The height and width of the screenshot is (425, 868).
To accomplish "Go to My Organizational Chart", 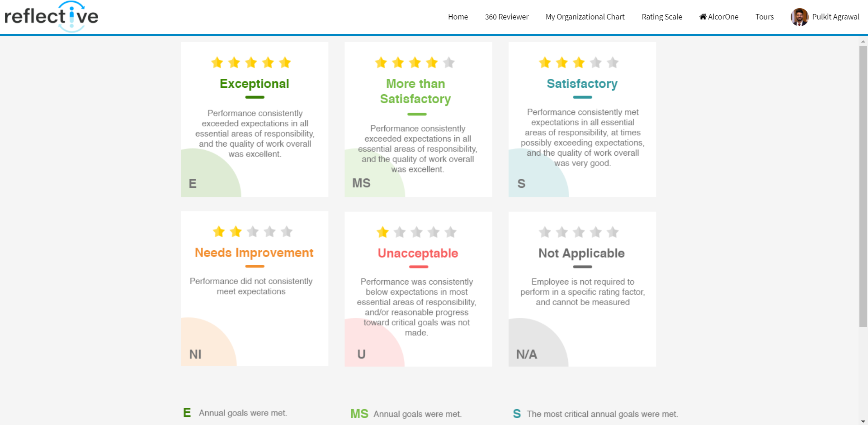I will pyautogui.click(x=585, y=17).
